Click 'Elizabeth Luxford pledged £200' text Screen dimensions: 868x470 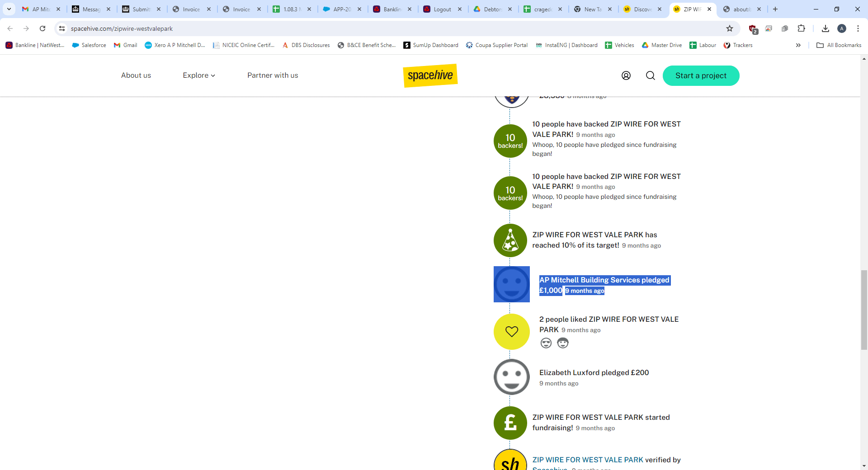coord(594,373)
